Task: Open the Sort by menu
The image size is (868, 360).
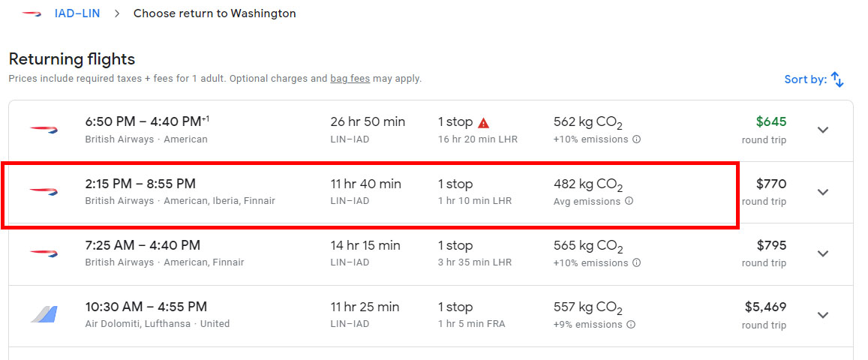Action: tap(805, 79)
